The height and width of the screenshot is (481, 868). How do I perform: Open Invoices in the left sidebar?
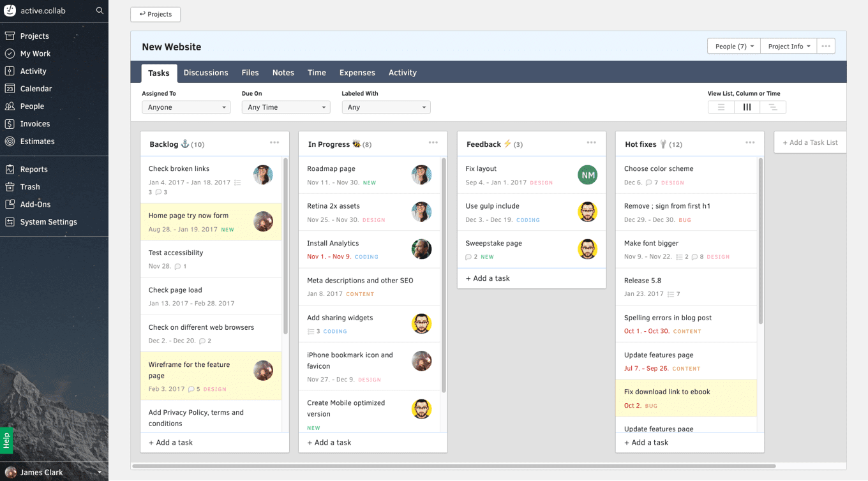(34, 124)
